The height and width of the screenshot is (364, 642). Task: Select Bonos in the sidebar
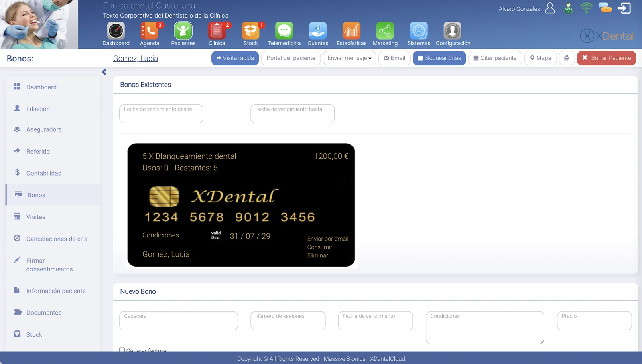pyautogui.click(x=53, y=195)
